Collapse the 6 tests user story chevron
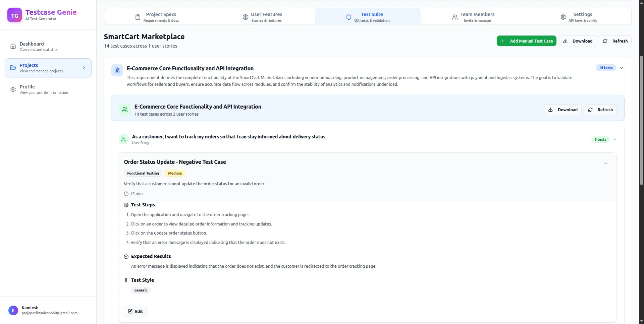This screenshot has height=324, width=644. pyautogui.click(x=614, y=139)
